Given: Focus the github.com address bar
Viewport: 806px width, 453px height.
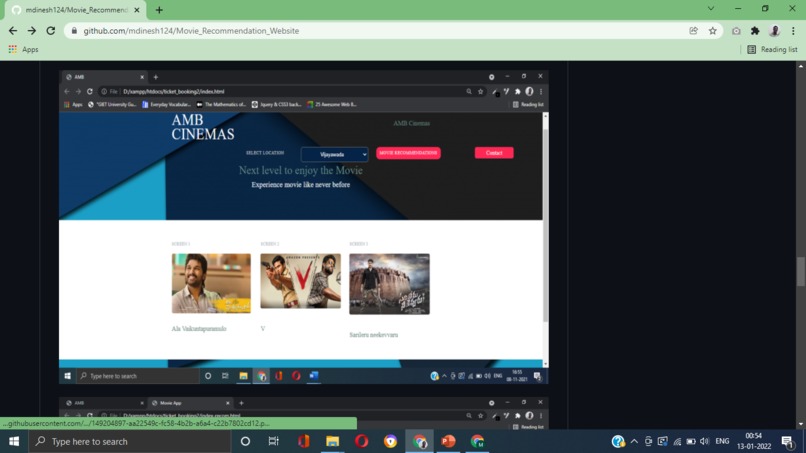Looking at the screenshot, I should pyautogui.click(x=380, y=31).
